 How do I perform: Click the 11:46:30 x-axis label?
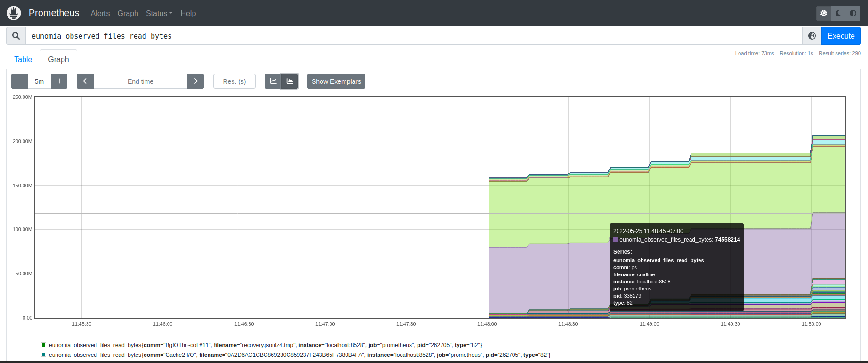click(x=244, y=324)
